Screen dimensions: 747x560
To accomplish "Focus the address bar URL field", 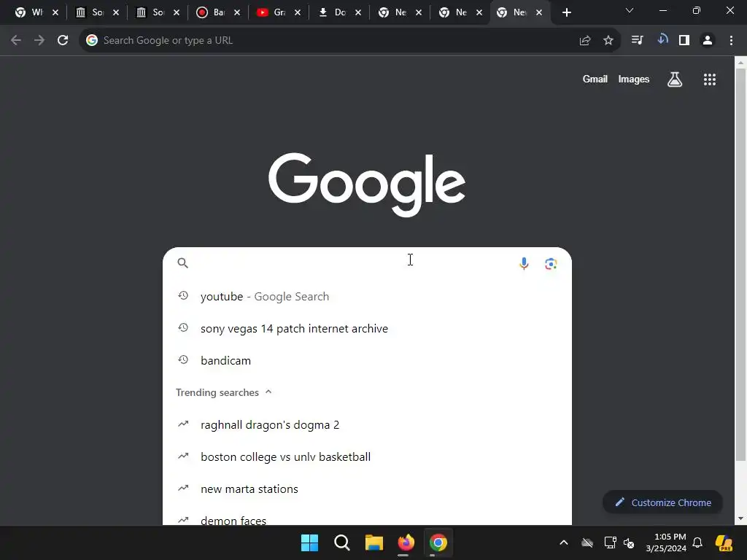I will click(x=333, y=41).
